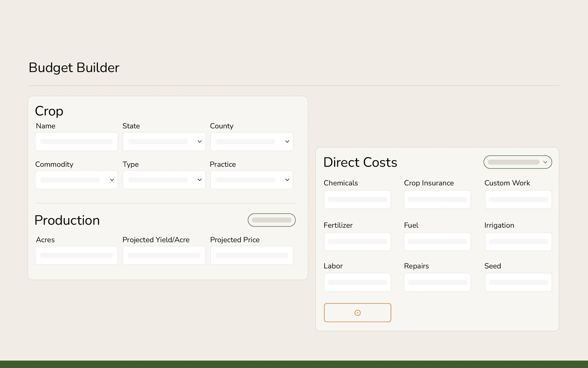Click the Fertilizer cost field
The width and height of the screenshot is (588, 368).
tap(357, 242)
